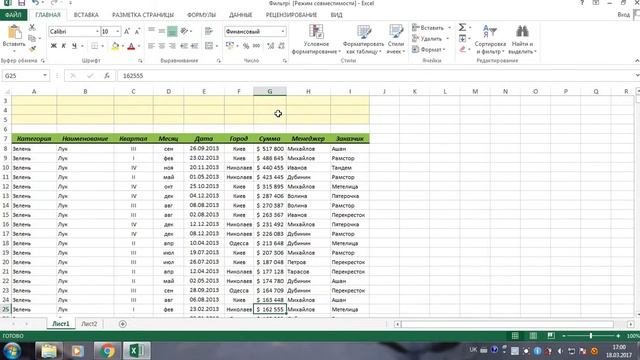This screenshot has width=640, height=360.
Task: Expand the Name Box dropdown arrow
Action: pos(45,76)
